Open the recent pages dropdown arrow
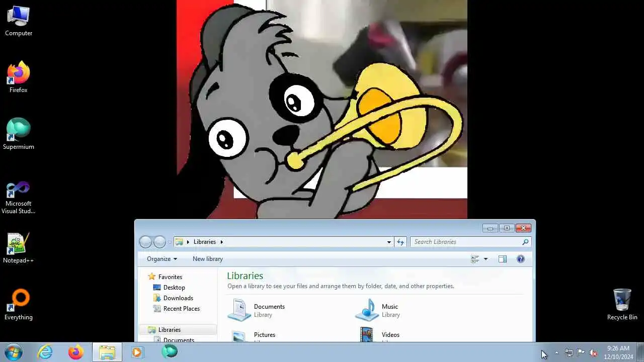Image resolution: width=644 pixels, height=362 pixels. (170, 242)
